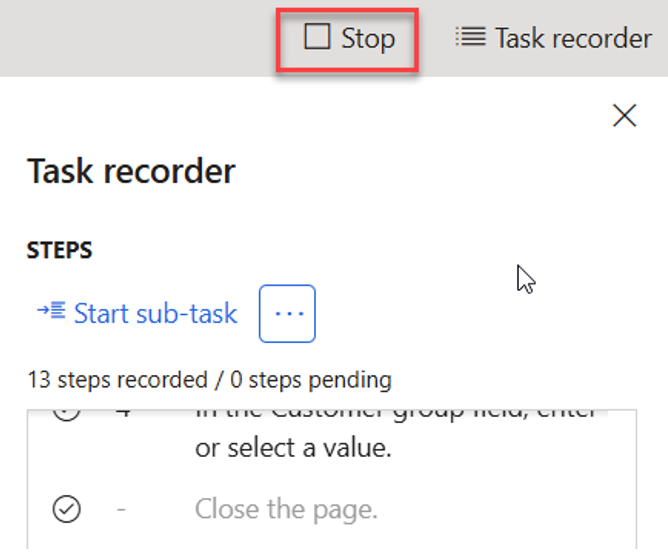Screen dimensions: 668x552
Task: Open the ellipsis more options menu
Action: click(287, 313)
